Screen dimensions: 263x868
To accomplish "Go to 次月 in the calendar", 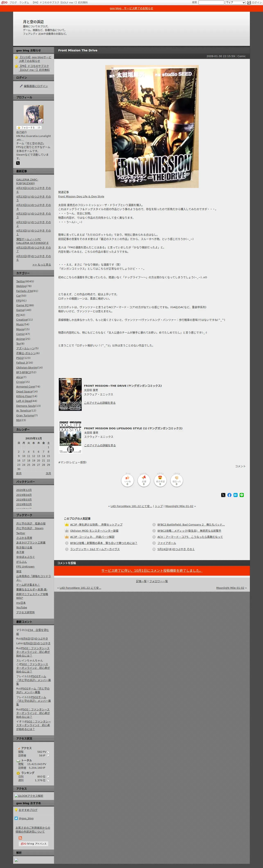I will tap(48, 474).
